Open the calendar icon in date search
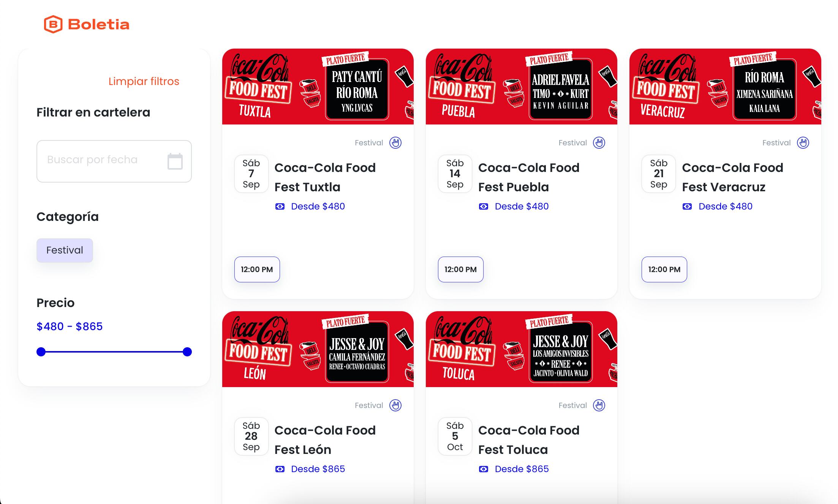Image resolution: width=838 pixels, height=504 pixels. pos(175,161)
